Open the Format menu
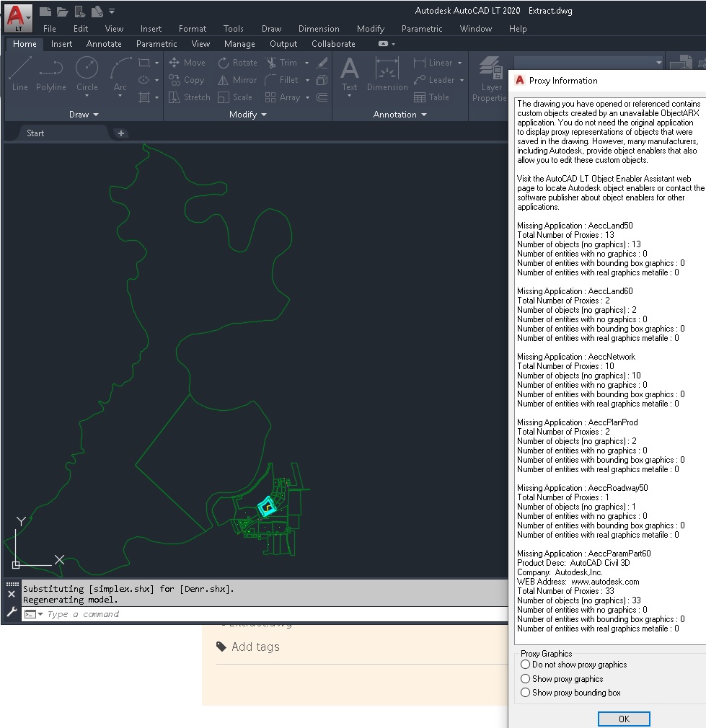Viewport: 706px width, 728px height. (193, 29)
